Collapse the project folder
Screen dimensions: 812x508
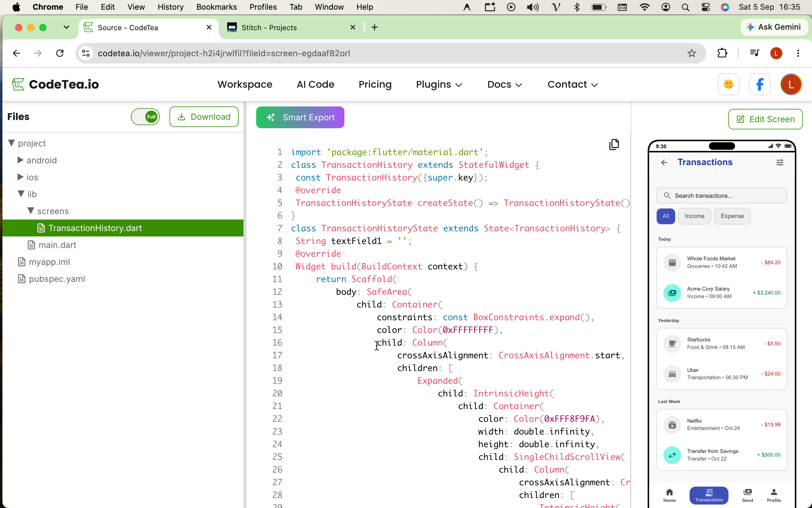11,143
